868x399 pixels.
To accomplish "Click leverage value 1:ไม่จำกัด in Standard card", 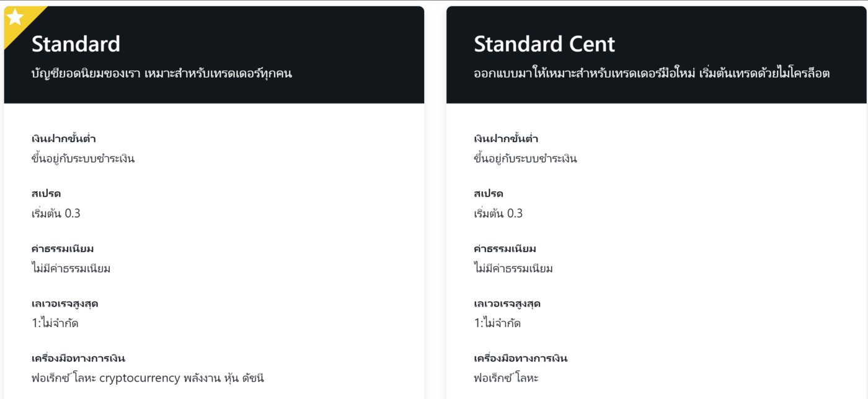I will [55, 323].
